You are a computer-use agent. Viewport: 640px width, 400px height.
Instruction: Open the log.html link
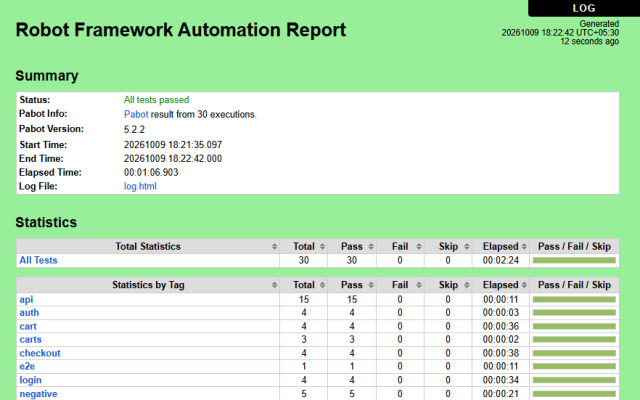pos(140,187)
